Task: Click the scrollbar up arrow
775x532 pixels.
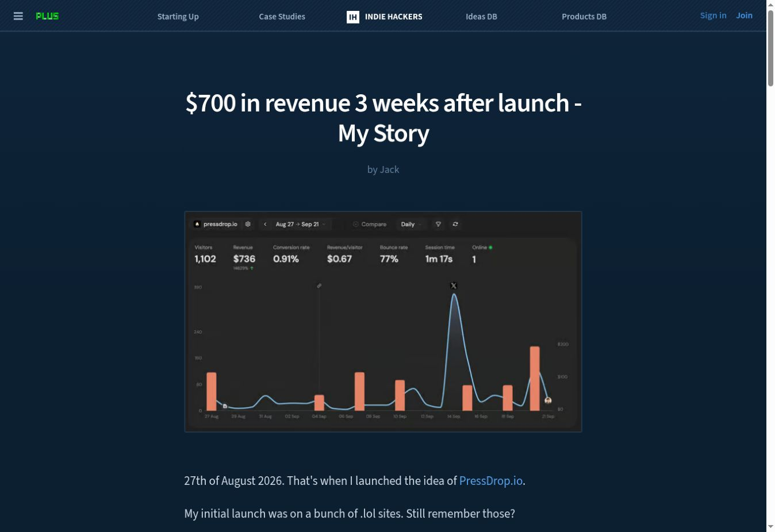Action: point(770,4)
